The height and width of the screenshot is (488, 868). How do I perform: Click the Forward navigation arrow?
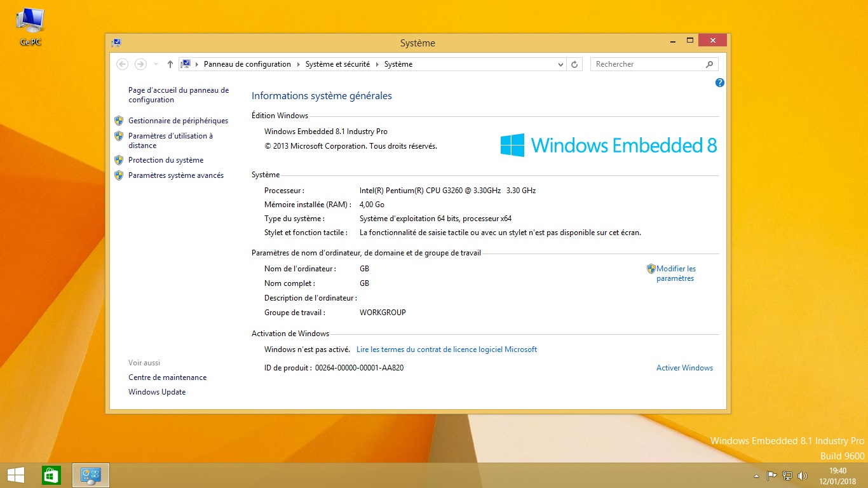(140, 64)
